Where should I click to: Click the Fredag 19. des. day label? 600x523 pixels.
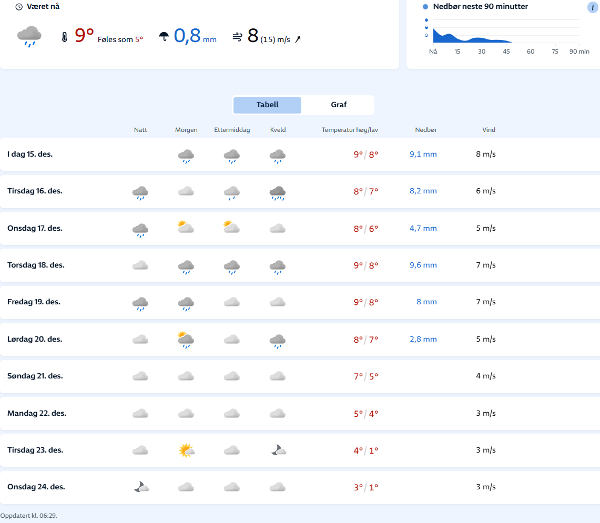pyautogui.click(x=35, y=302)
